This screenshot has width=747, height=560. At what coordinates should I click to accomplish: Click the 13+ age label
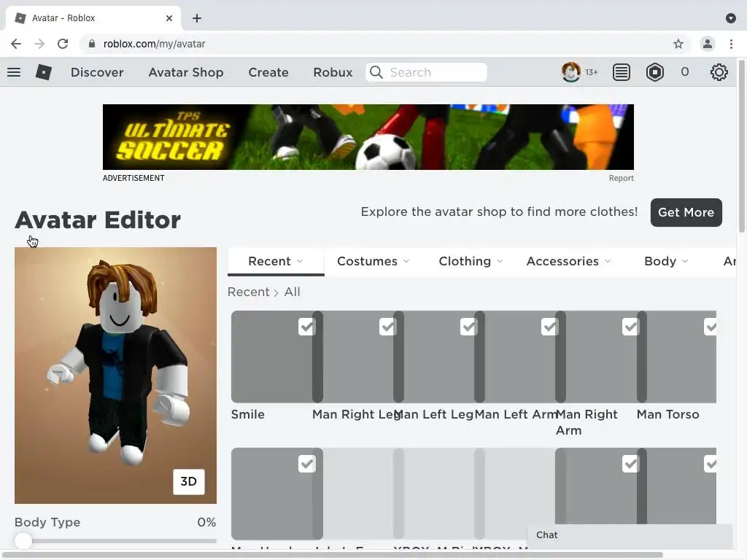point(592,72)
